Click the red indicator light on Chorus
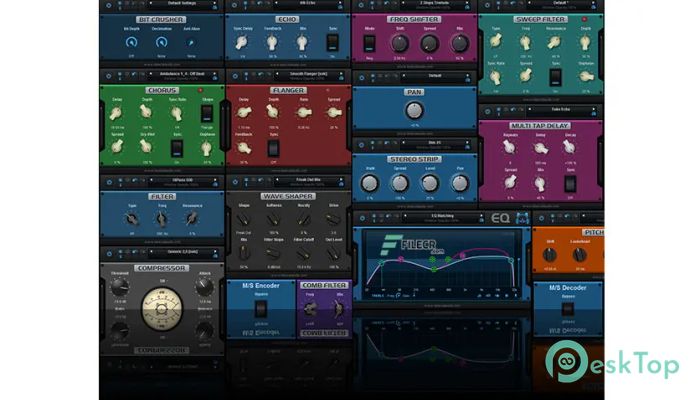This screenshot has width=700, height=400. [200, 90]
